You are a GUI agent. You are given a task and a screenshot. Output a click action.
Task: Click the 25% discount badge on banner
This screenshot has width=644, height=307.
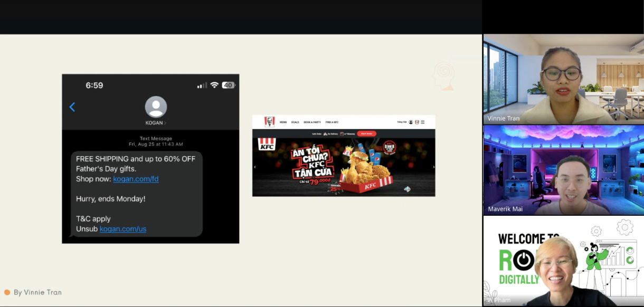[335, 188]
